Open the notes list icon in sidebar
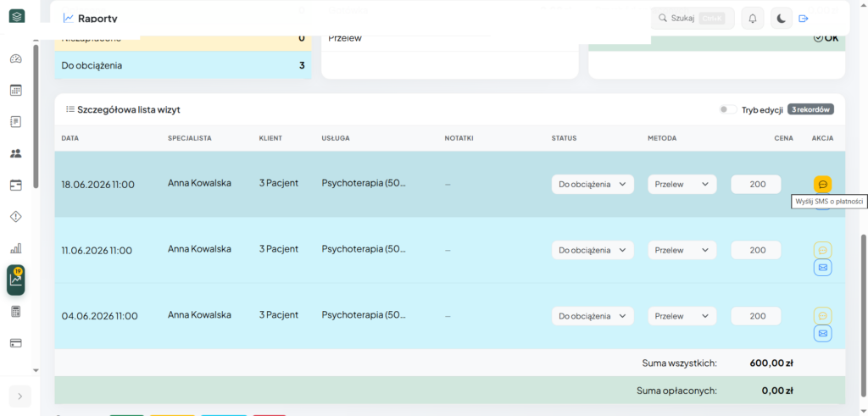 [x=16, y=122]
